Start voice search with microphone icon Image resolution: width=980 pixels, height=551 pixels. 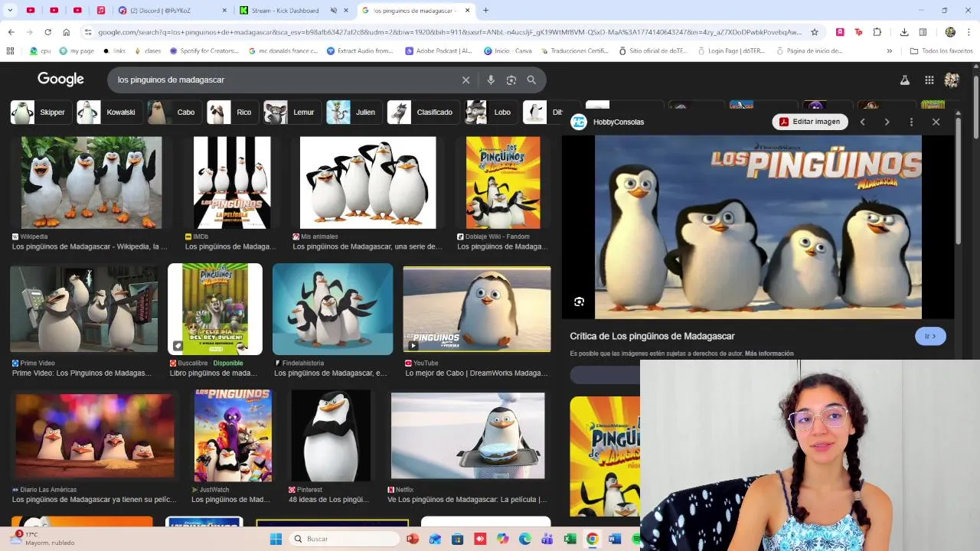point(491,80)
